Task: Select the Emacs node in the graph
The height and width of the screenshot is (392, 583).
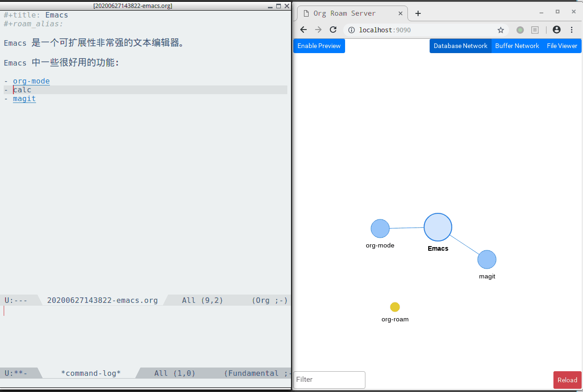Action: (438, 227)
